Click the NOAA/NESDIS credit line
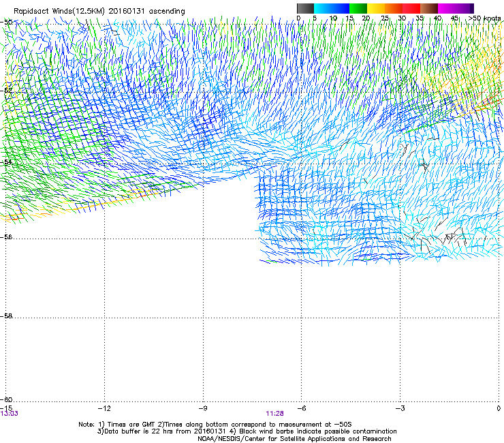504x443 pixels. click(294, 439)
